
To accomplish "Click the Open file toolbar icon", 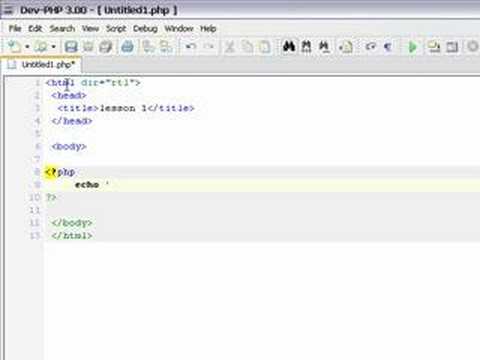I will 41,46.
